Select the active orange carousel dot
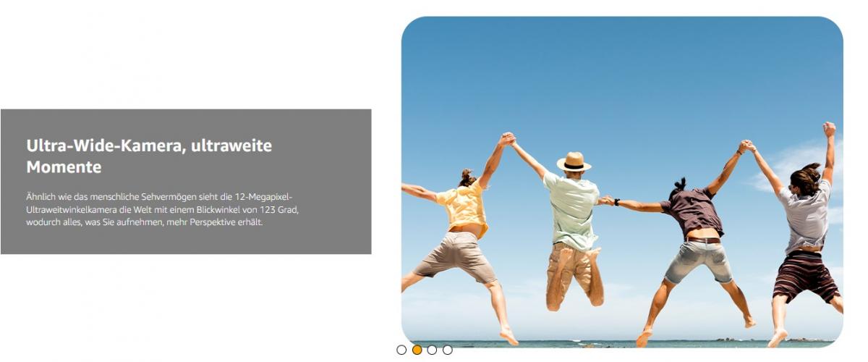Screen dimensions: 868x362 pyautogui.click(x=417, y=350)
